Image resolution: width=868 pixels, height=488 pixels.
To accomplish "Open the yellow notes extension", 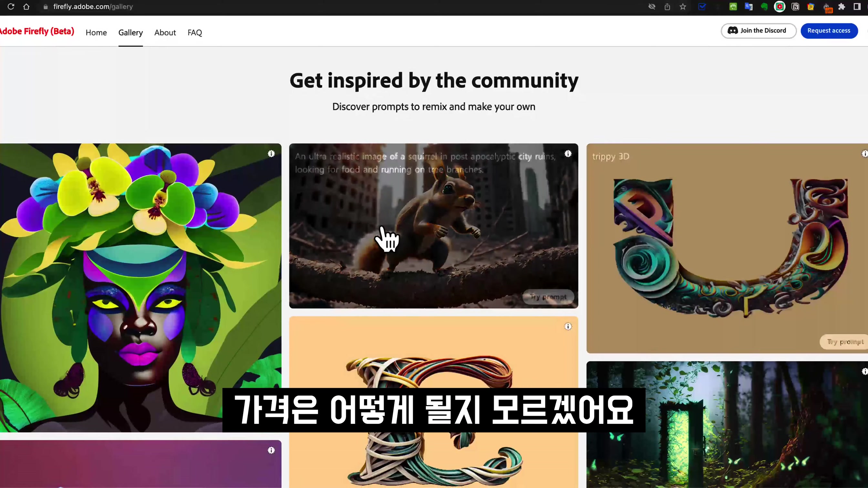I will coord(811,6).
